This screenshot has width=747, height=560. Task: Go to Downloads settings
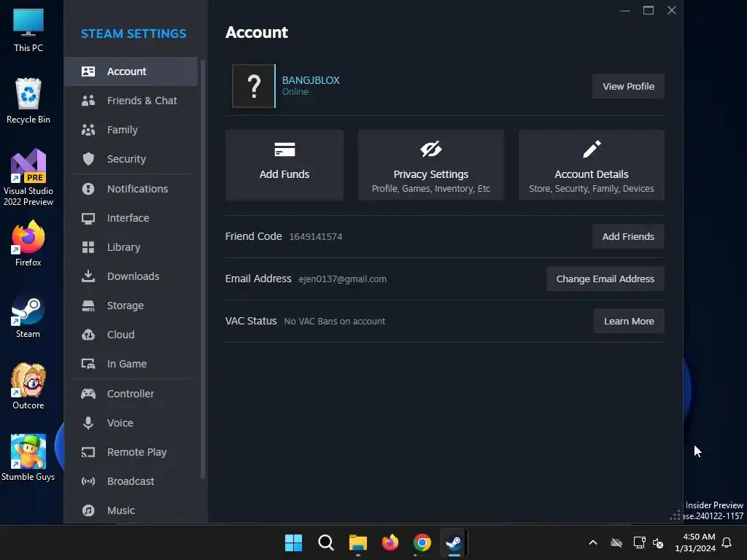[x=131, y=276]
